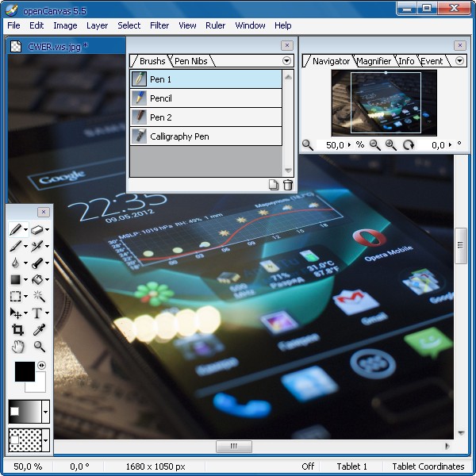Activate the Magic Wand tool
The image size is (476, 476).
[x=38, y=296]
